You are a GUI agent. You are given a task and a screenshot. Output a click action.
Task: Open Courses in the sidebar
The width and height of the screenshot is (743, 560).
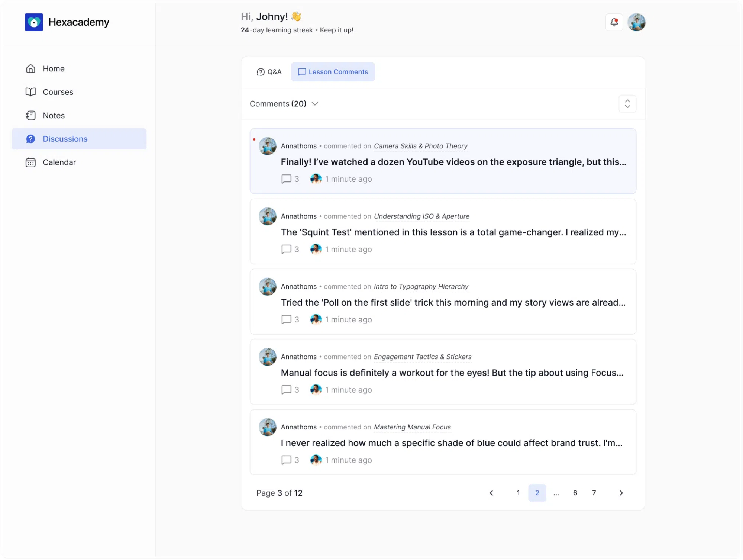point(79,92)
